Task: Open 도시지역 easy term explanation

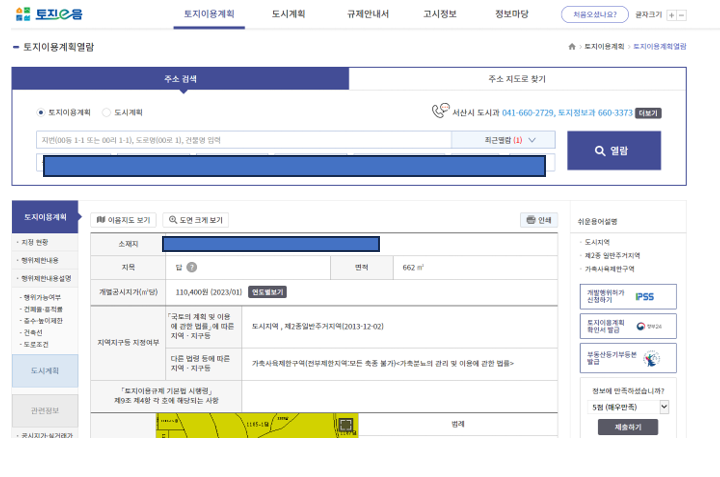Action: pos(597,242)
